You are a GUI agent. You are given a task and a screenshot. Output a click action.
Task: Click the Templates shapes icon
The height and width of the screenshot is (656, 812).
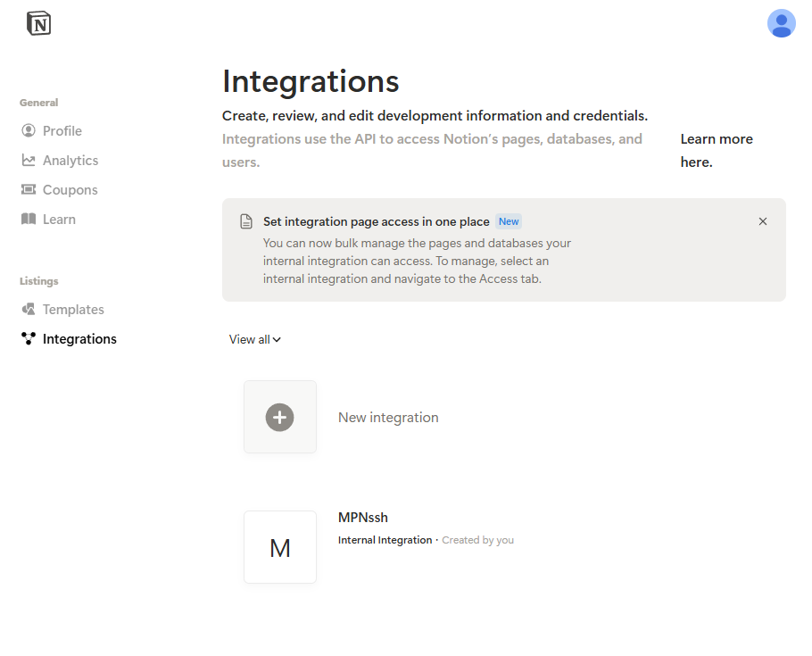29,310
